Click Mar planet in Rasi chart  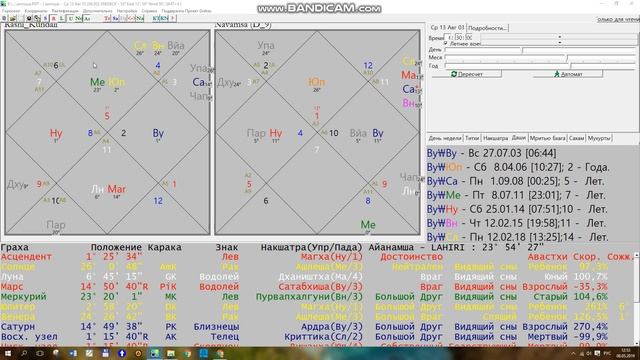(x=116, y=189)
